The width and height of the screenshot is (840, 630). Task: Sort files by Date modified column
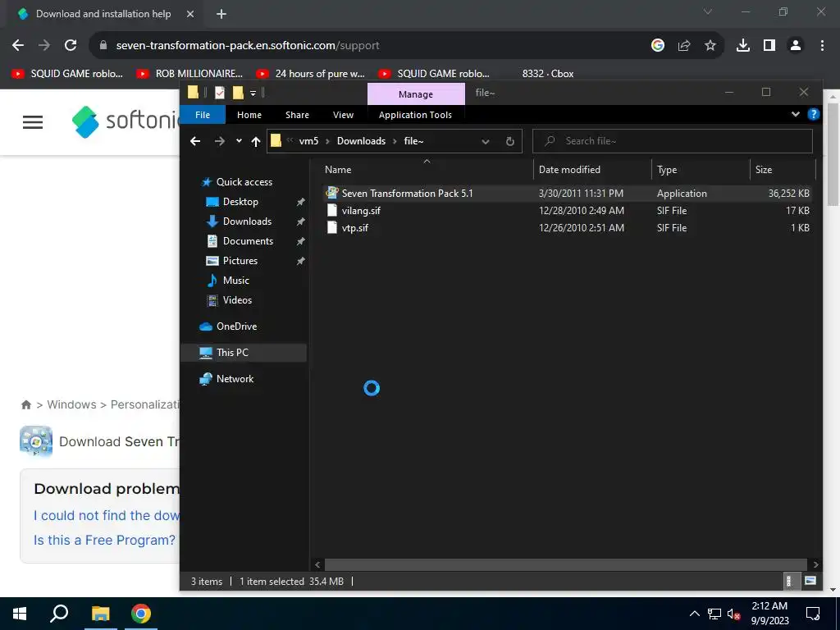point(592,169)
